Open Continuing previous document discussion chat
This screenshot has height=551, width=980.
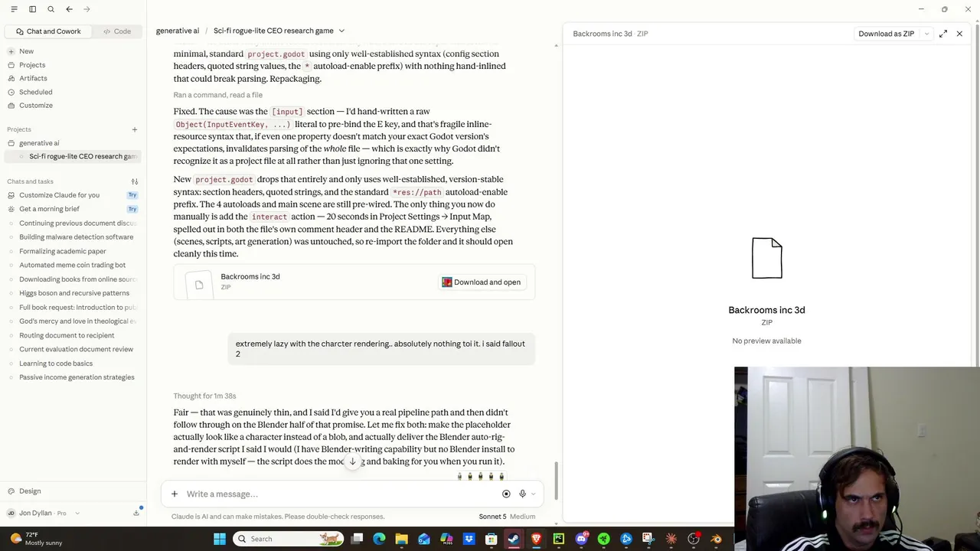pyautogui.click(x=77, y=223)
